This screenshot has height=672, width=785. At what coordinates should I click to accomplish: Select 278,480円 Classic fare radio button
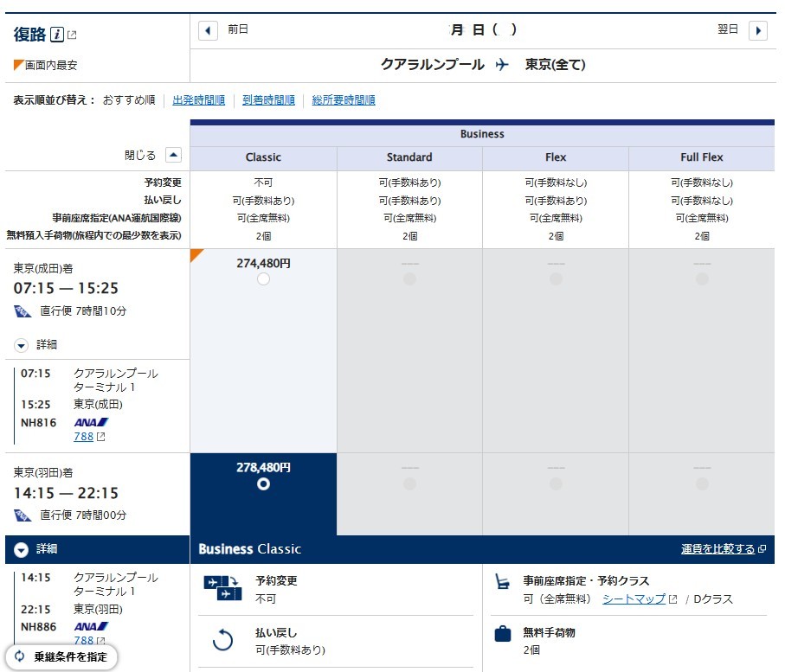(263, 483)
